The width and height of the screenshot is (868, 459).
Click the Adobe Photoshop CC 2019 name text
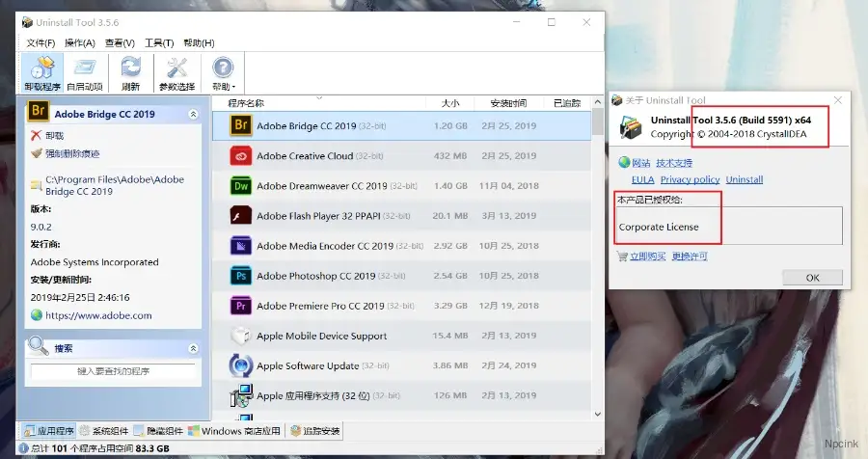[315, 276]
